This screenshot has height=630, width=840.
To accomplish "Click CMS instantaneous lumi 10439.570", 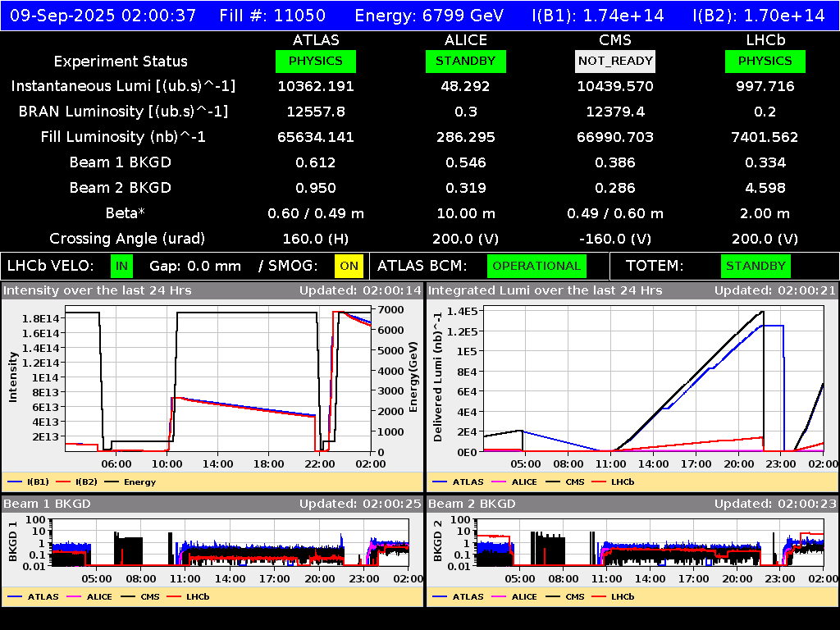I will (x=615, y=86).
